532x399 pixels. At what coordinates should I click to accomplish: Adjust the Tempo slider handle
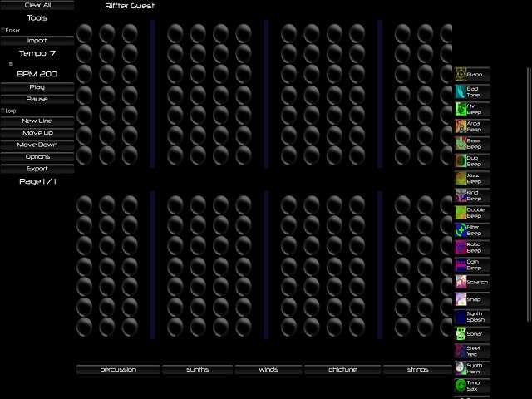tap(11, 63)
